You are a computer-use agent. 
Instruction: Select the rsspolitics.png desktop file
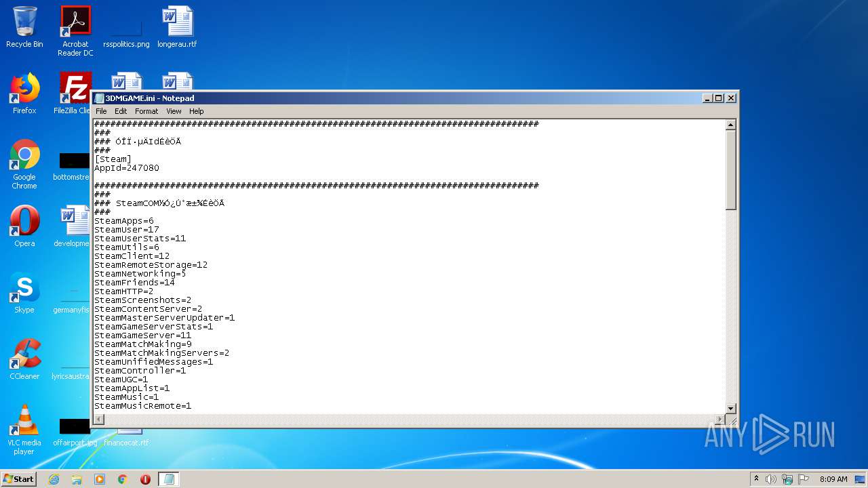click(126, 27)
